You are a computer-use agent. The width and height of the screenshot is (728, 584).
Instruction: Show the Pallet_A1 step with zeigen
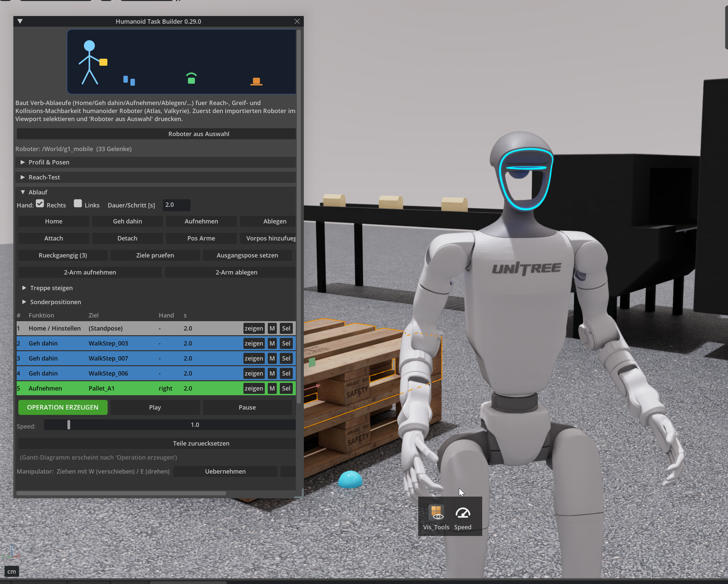[x=253, y=389]
